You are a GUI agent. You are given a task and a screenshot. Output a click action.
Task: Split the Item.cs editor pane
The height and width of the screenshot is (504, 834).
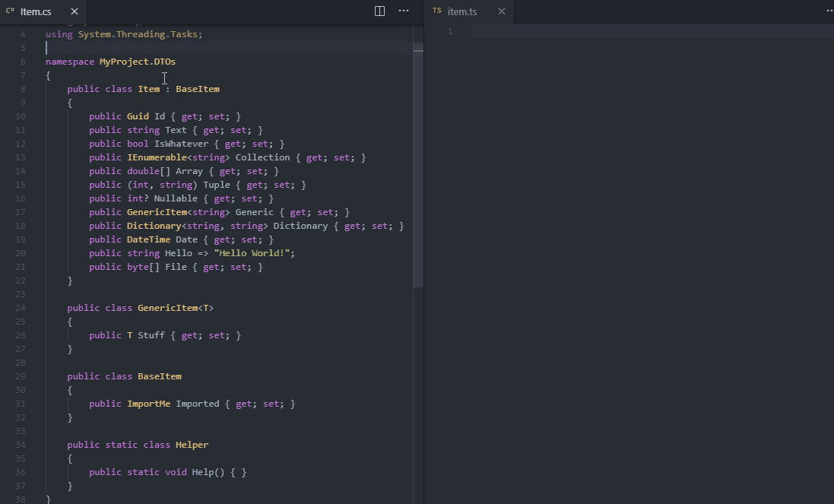click(379, 11)
